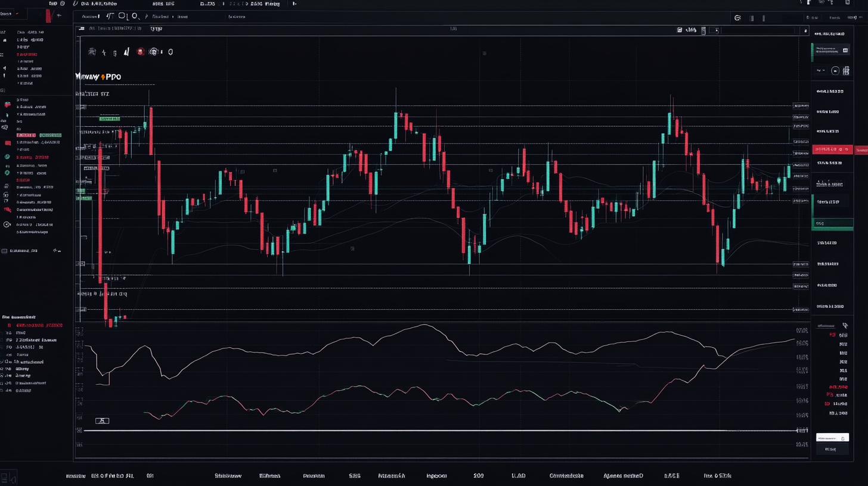Click the green highlighted price swatch in the order panel
This screenshot has height=486, width=868.
click(108, 119)
